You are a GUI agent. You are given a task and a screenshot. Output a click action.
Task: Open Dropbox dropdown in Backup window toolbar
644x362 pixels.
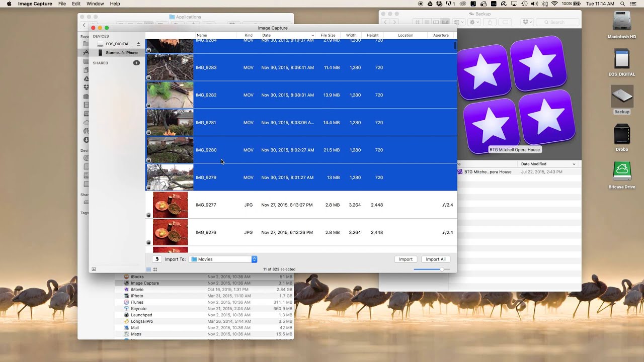point(527,22)
